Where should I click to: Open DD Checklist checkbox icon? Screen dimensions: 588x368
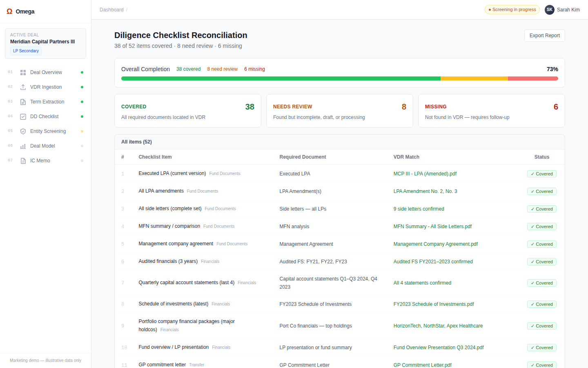[23, 117]
